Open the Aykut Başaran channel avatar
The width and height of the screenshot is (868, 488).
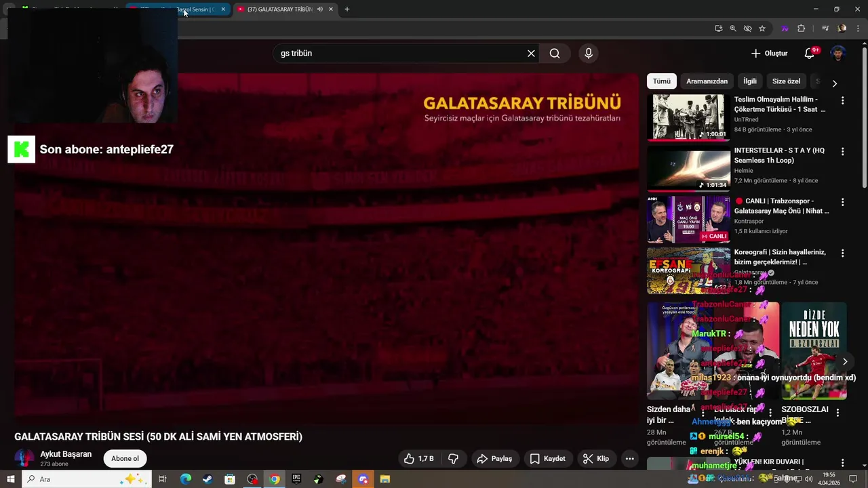tap(24, 459)
